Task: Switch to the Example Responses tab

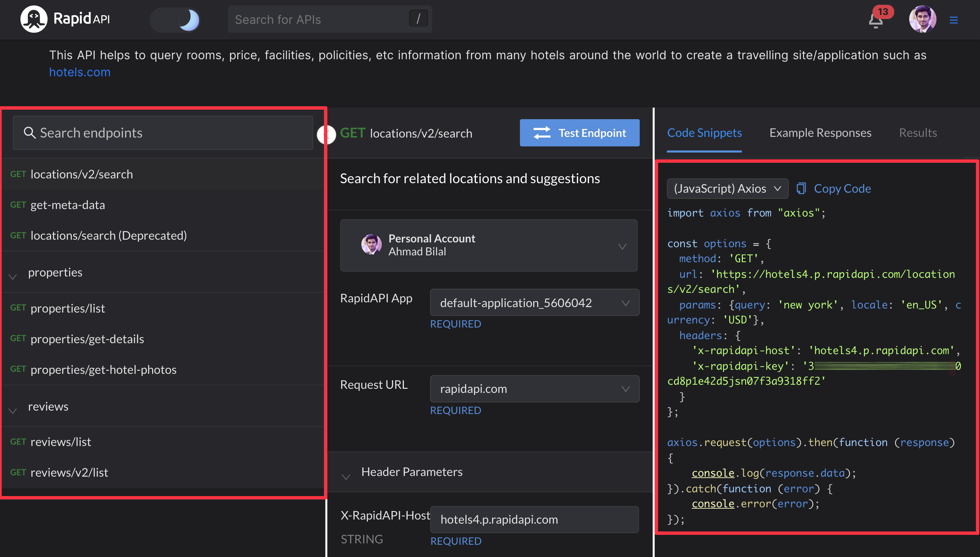Action: (820, 133)
